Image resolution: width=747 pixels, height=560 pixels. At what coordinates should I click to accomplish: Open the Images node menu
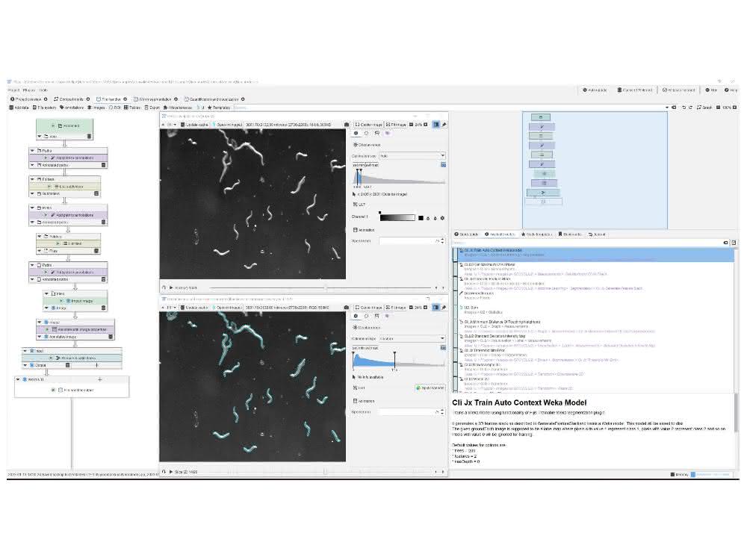(x=96, y=108)
